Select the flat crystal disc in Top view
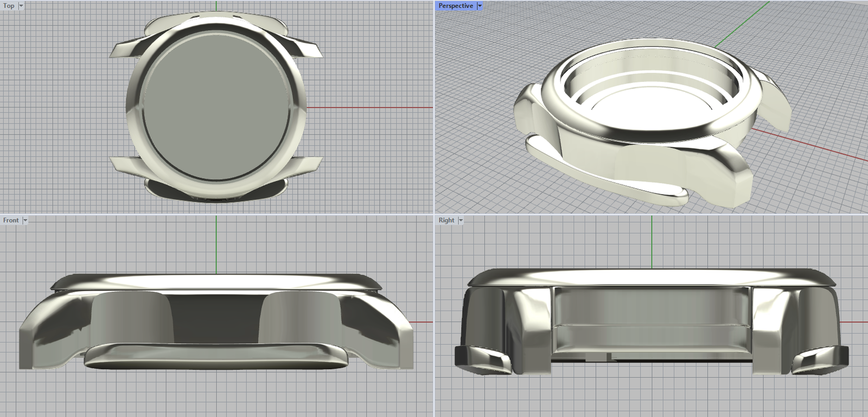Image resolution: width=868 pixels, height=417 pixels. click(x=216, y=103)
